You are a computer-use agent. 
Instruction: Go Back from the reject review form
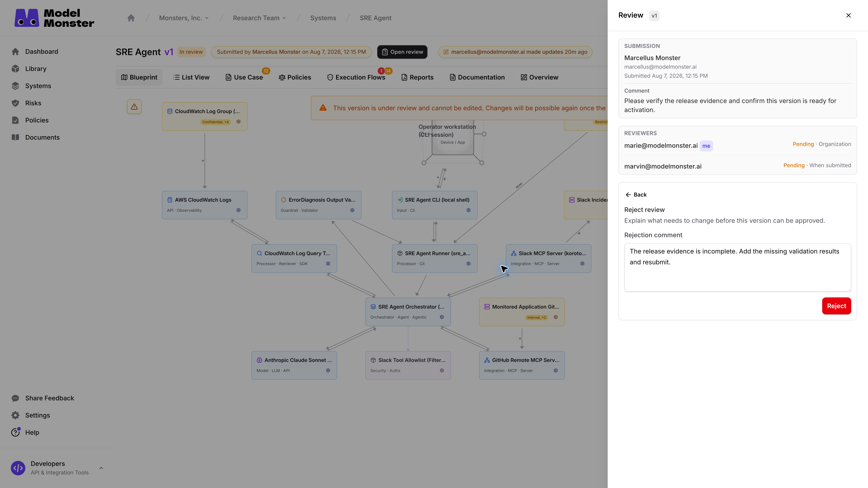(636, 195)
